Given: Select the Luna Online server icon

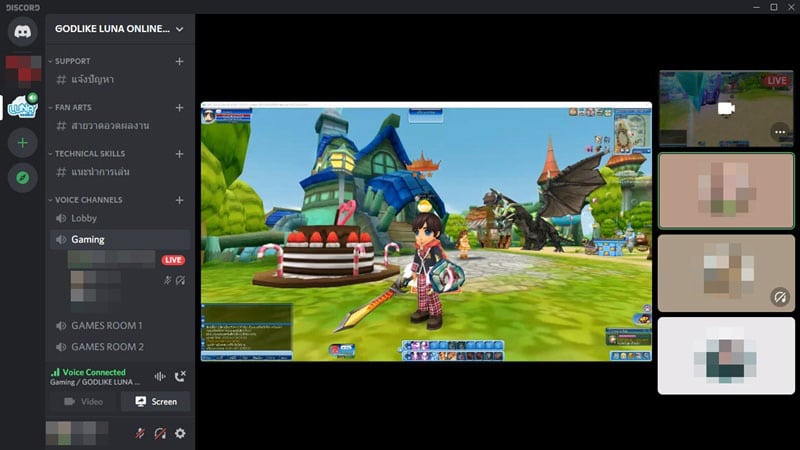Looking at the screenshot, I should pos(22,106).
